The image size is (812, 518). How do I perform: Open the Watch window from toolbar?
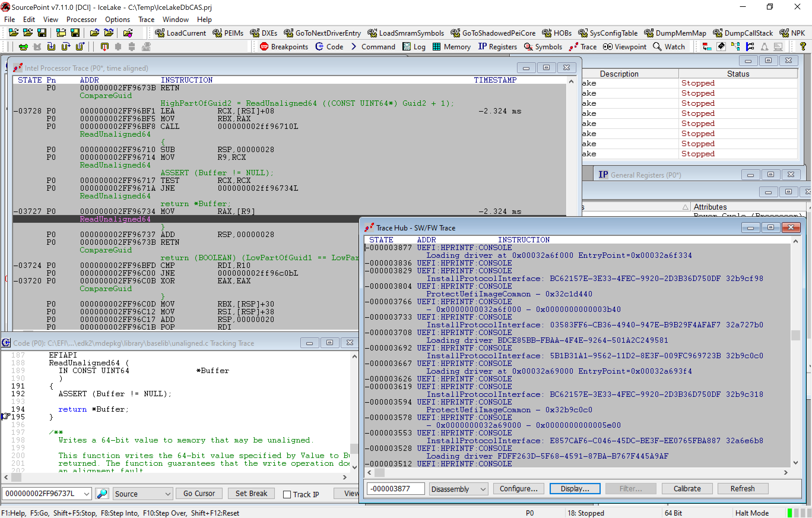[x=669, y=47]
